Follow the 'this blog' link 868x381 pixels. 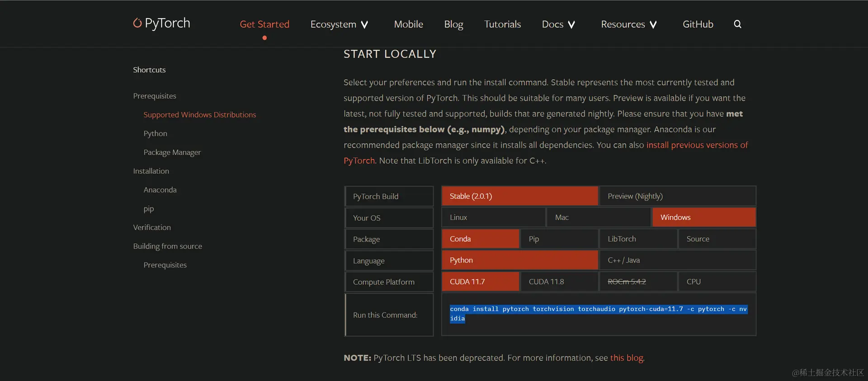point(627,358)
